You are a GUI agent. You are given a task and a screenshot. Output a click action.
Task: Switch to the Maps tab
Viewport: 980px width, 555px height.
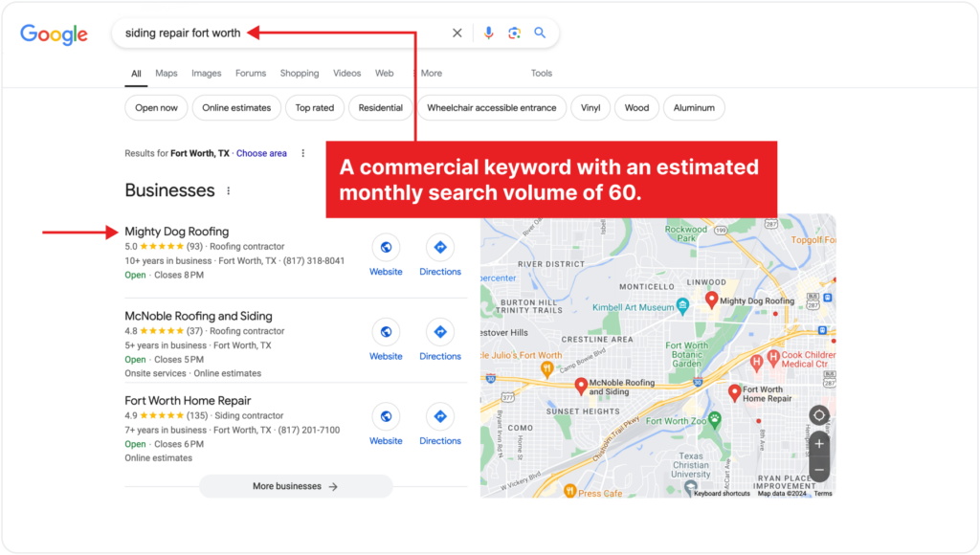coord(167,73)
